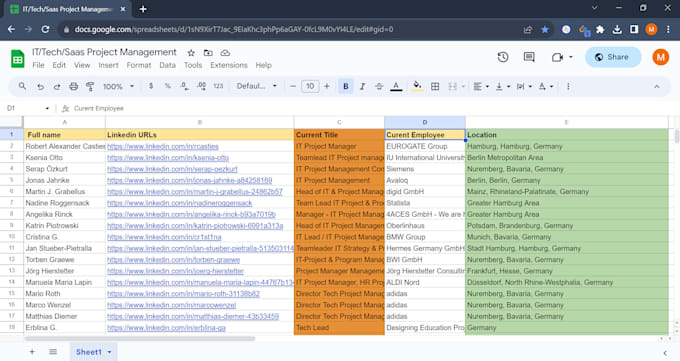Image resolution: width=680 pixels, height=361 pixels.
Task: Open more number formats 123
Action: coord(218,86)
